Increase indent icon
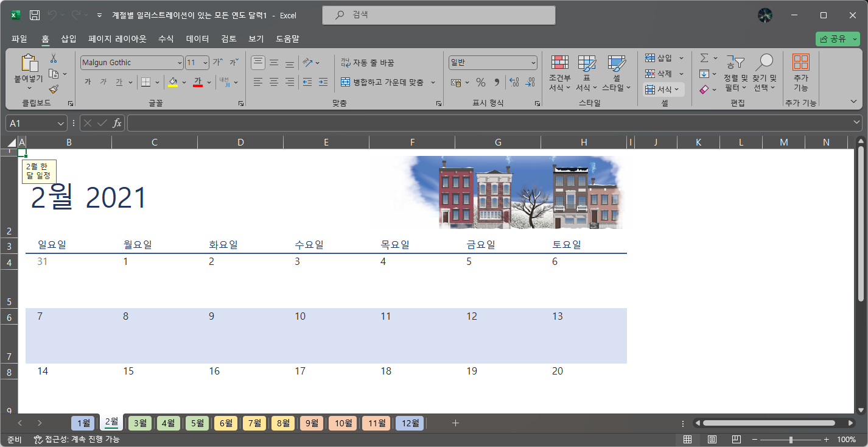Viewport: 868px width, 447px height. pyautogui.click(x=323, y=82)
